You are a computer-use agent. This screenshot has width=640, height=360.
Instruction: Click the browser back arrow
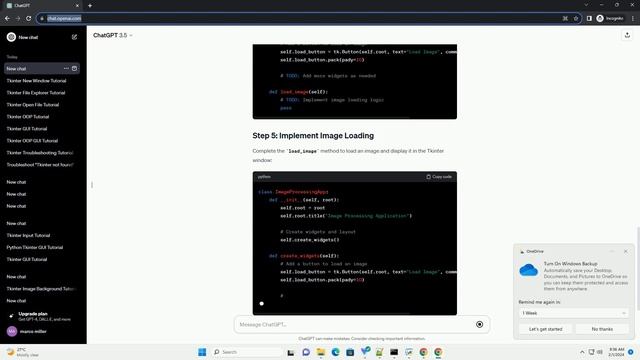pyautogui.click(x=7, y=18)
